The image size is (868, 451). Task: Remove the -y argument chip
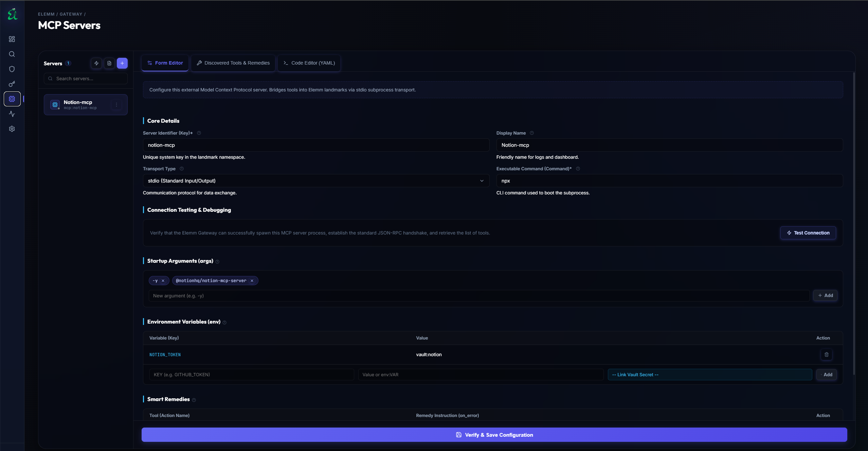tap(163, 281)
